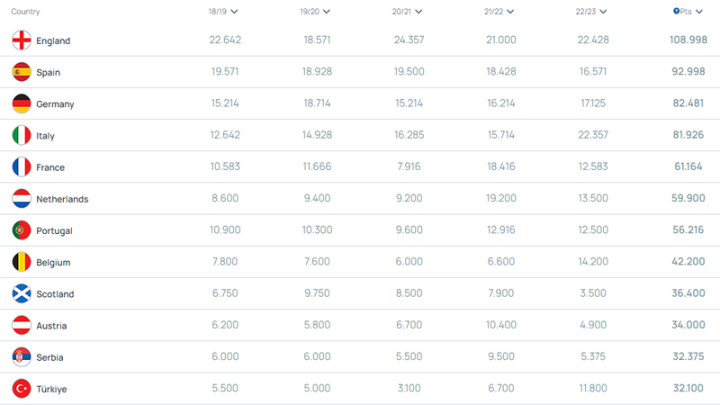Screen dimensions: 720x405
Task: Open the 21/22 column sort chevron
Action: 510,11
